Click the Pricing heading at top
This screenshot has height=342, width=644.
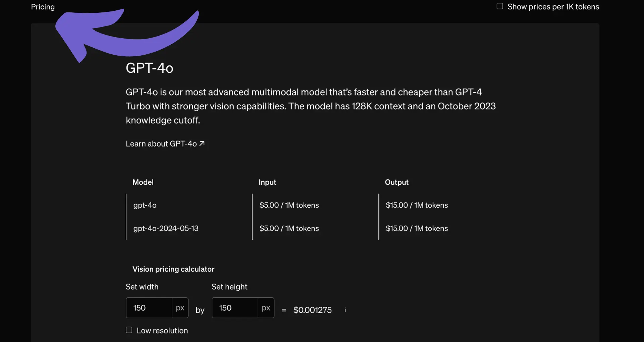(x=43, y=7)
